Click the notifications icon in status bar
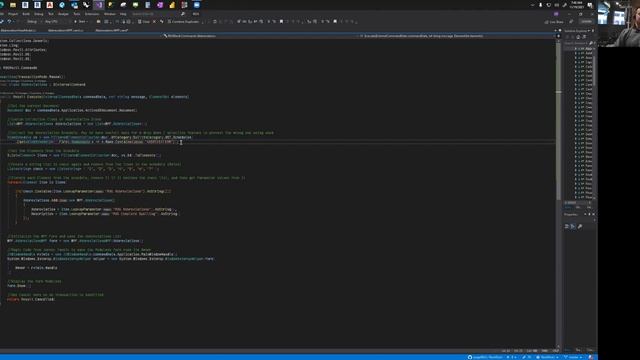 coord(591,357)
